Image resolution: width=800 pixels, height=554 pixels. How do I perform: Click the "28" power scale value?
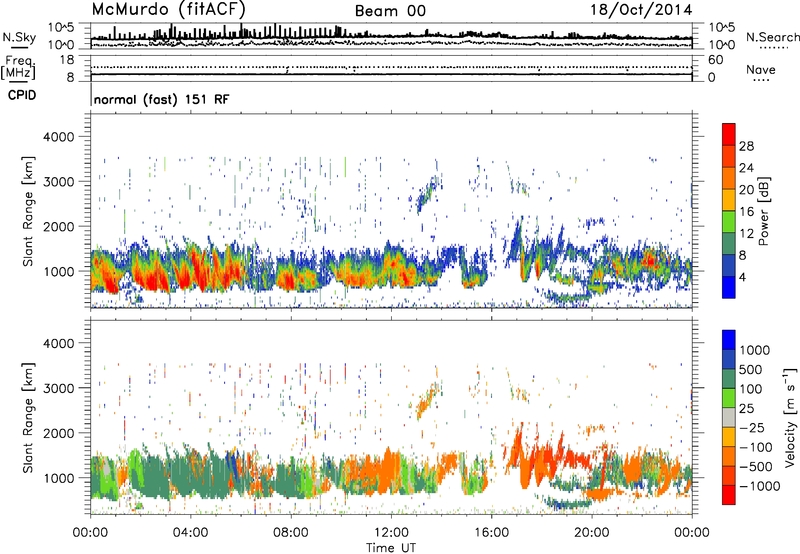point(746,146)
